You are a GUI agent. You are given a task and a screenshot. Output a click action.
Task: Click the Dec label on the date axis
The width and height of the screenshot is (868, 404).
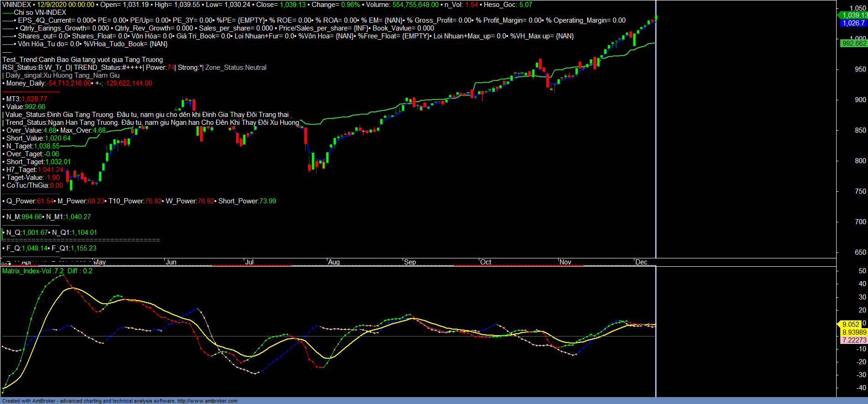click(641, 262)
